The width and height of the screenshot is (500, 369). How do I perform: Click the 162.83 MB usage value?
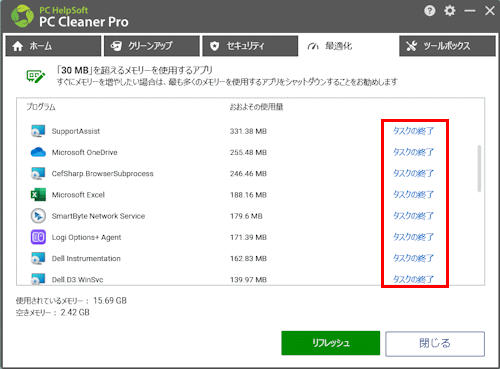point(248,259)
